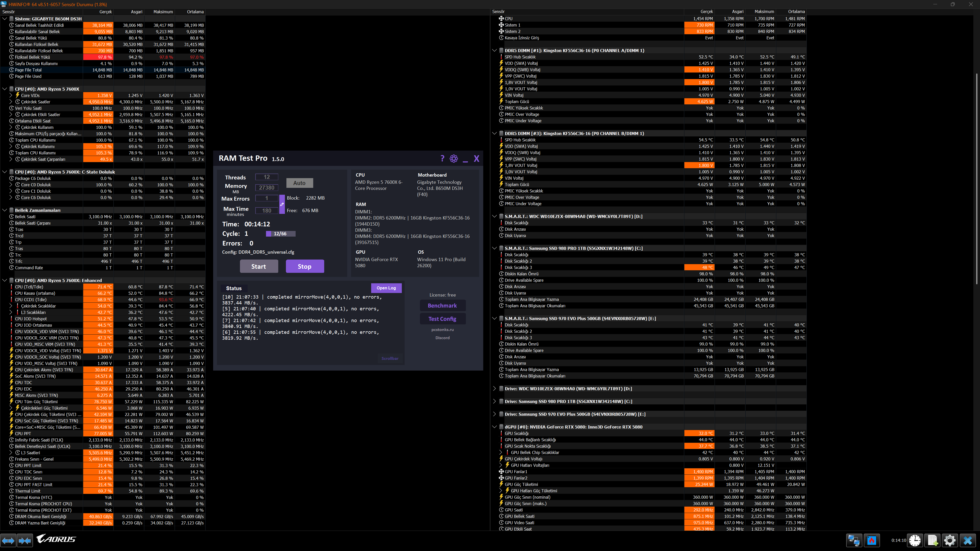Open HWiNFO sensor settings gear icon
Viewport: 980px width, 551px height.
click(x=950, y=540)
